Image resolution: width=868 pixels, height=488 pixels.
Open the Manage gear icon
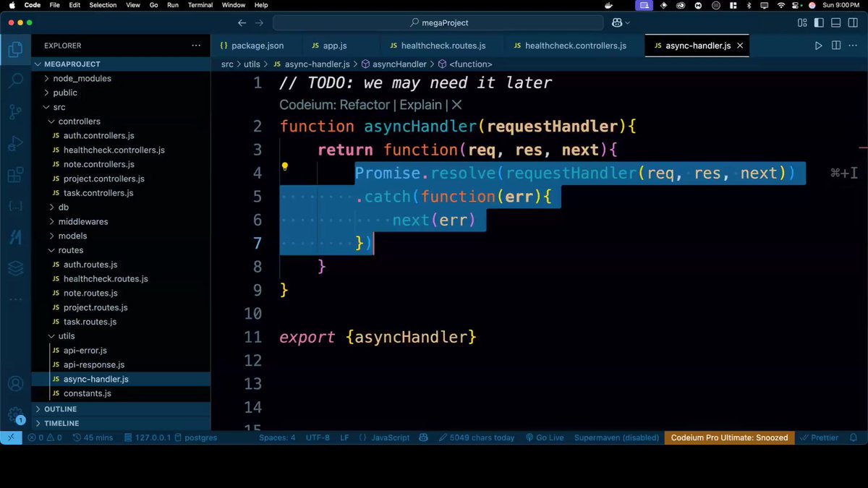coord(16,414)
